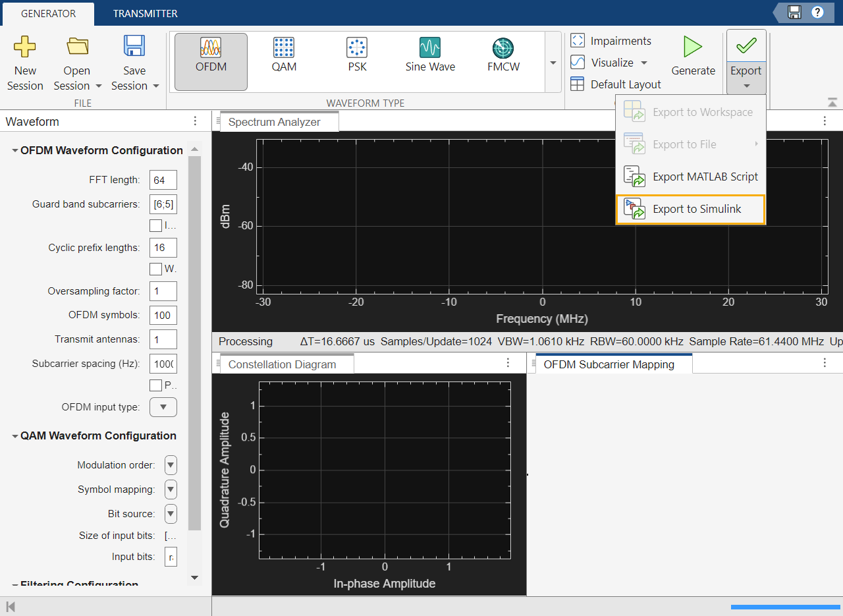Toggle checkbox below Guard band subcarriers
This screenshot has width=843, height=616.
point(155,226)
